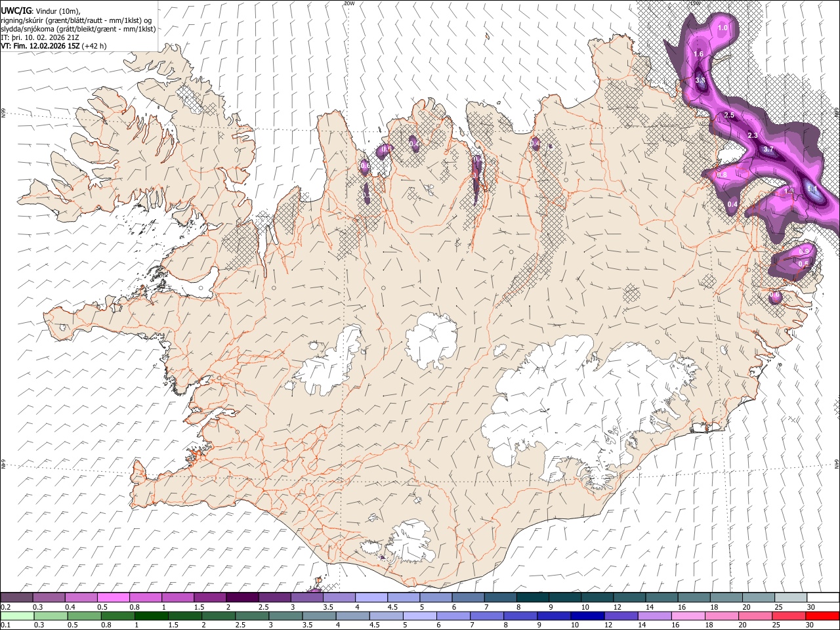Select the darkest green 1 swatch, bottom row

151,616
